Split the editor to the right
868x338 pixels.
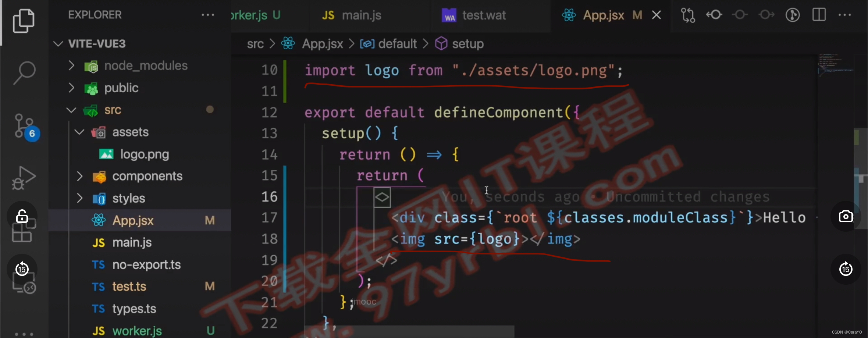[x=819, y=15]
